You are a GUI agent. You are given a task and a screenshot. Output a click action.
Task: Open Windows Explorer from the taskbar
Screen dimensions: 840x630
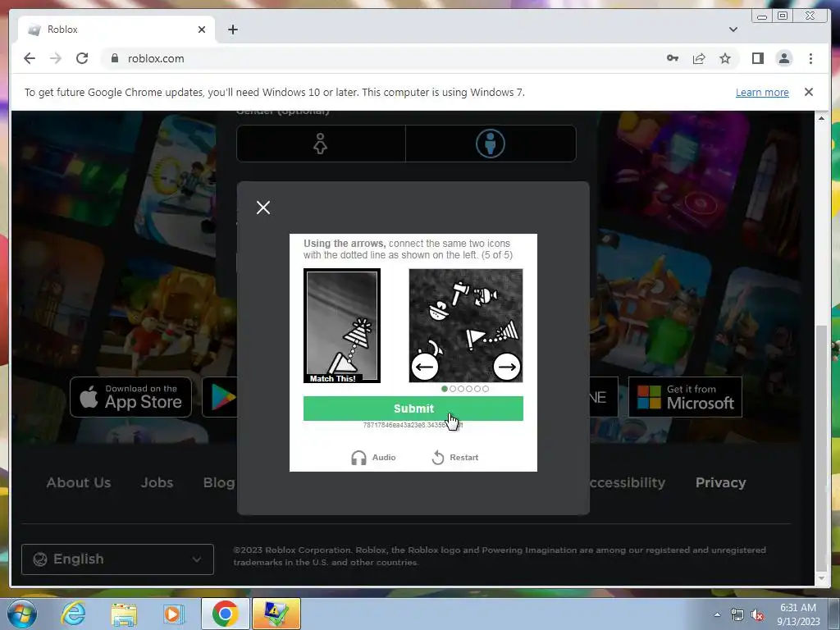click(124, 614)
